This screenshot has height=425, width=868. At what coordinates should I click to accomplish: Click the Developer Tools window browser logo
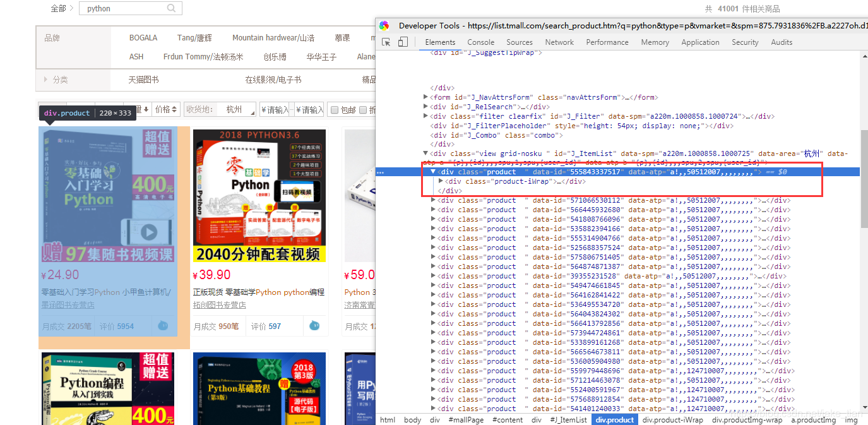[x=384, y=26]
